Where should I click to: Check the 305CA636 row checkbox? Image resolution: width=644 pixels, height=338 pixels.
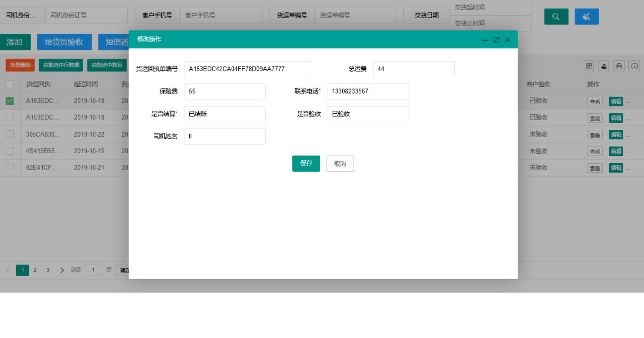point(10,134)
